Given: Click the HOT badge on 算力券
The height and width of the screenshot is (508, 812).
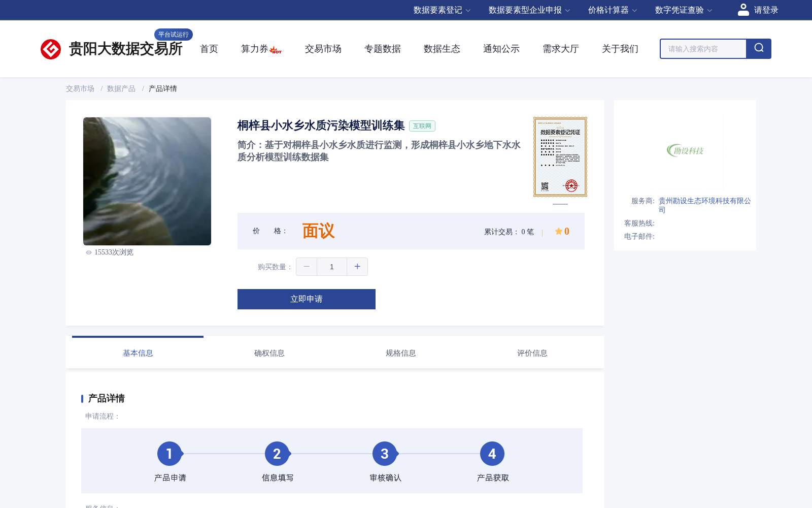Looking at the screenshot, I should 276,50.
